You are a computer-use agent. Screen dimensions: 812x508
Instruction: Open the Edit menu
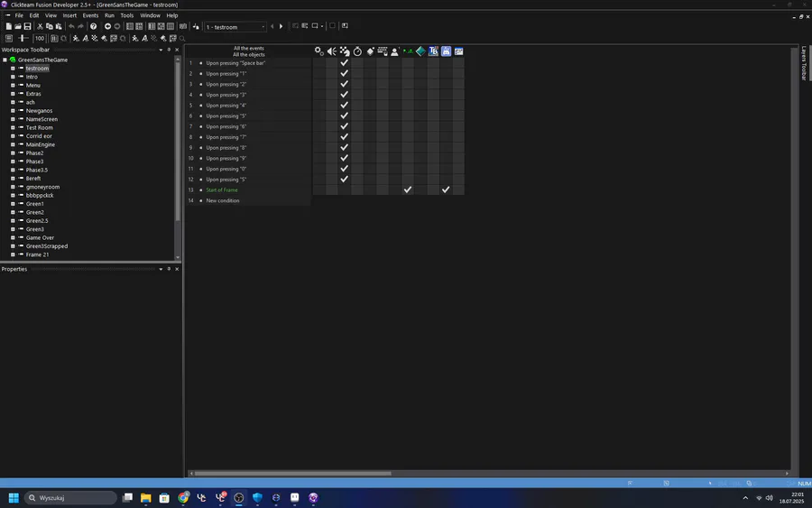click(x=34, y=15)
